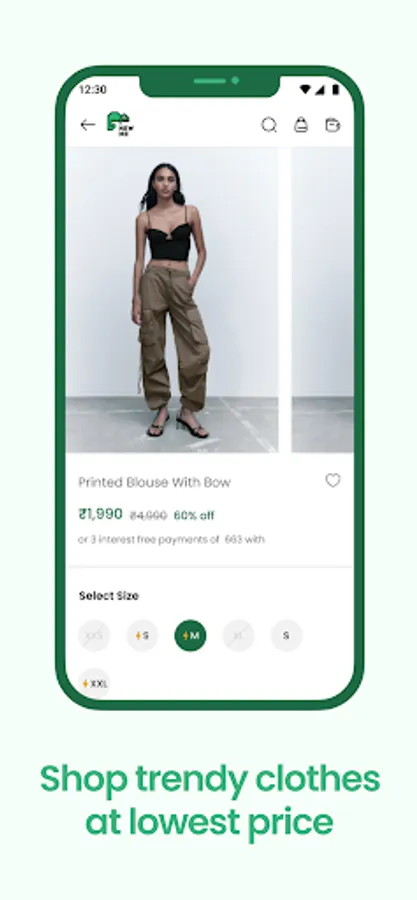
Task: Open the main model product photo
Action: pyautogui.click(x=172, y=300)
